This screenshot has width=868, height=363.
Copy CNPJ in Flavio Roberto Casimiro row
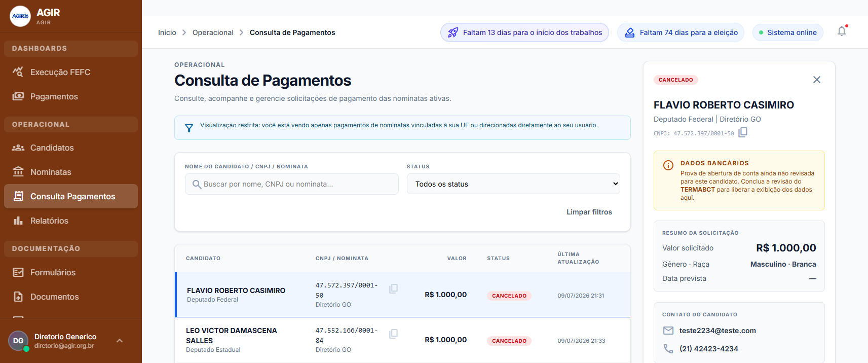tap(393, 288)
